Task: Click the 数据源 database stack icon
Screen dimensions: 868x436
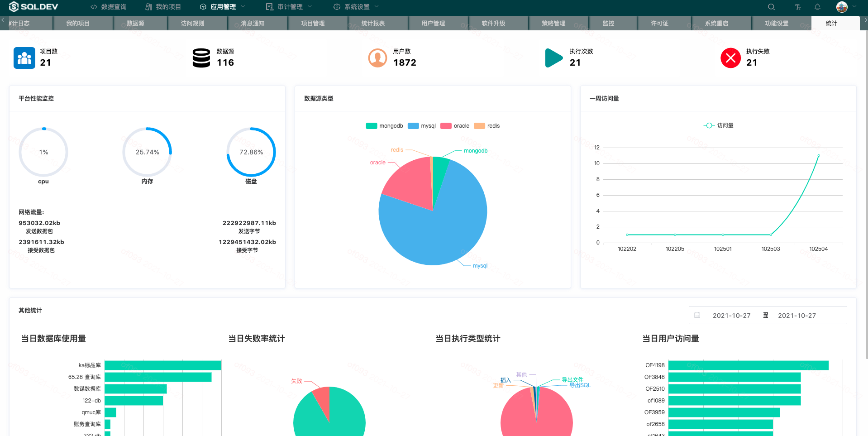Action: [x=201, y=58]
